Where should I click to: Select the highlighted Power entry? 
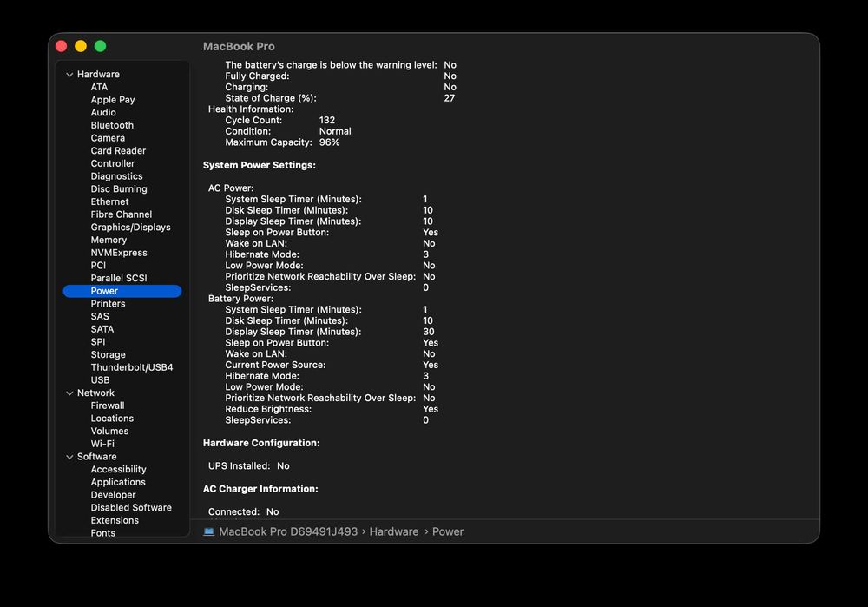coord(122,291)
